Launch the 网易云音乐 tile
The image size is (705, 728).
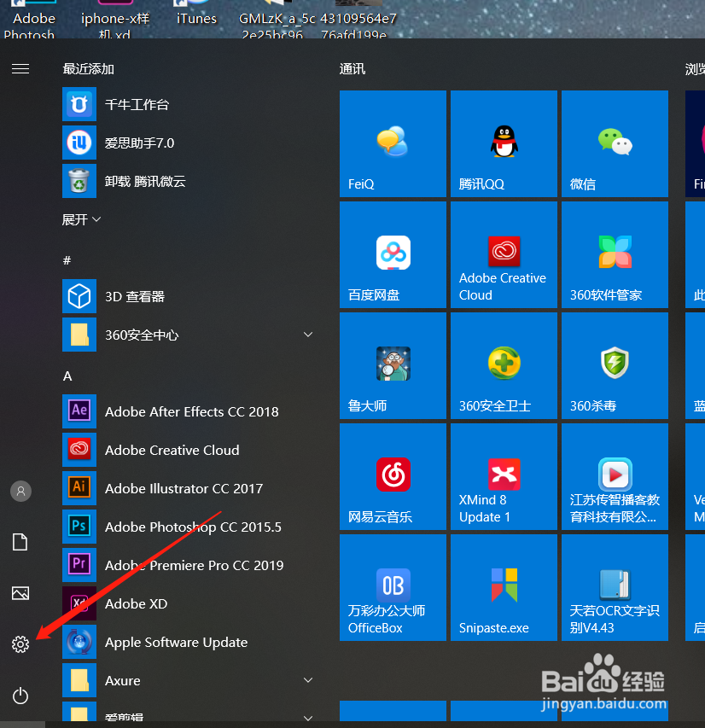pyautogui.click(x=393, y=476)
